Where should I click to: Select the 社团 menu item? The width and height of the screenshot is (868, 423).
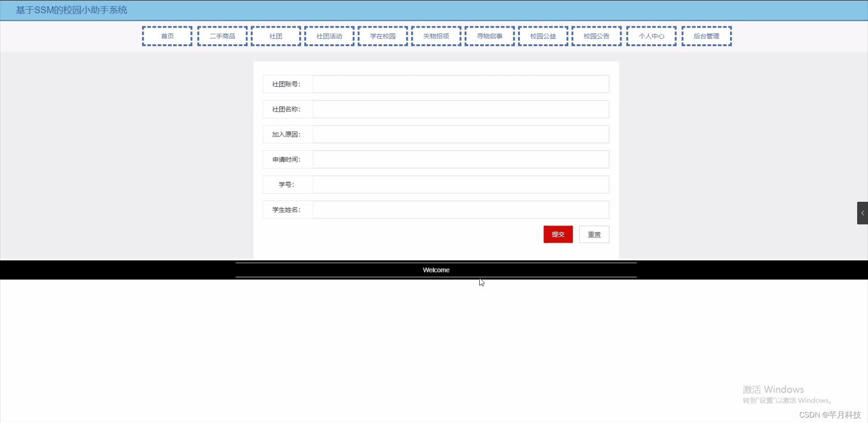(275, 36)
